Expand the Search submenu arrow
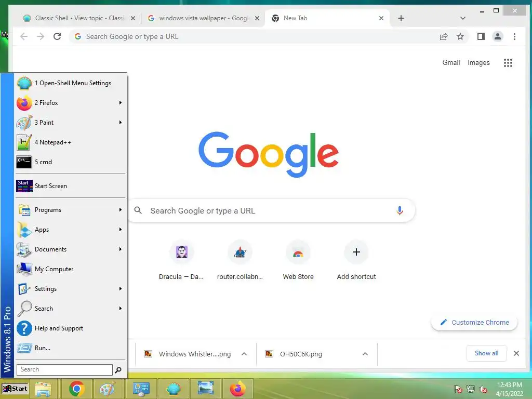The height and width of the screenshot is (399, 532). click(x=120, y=309)
